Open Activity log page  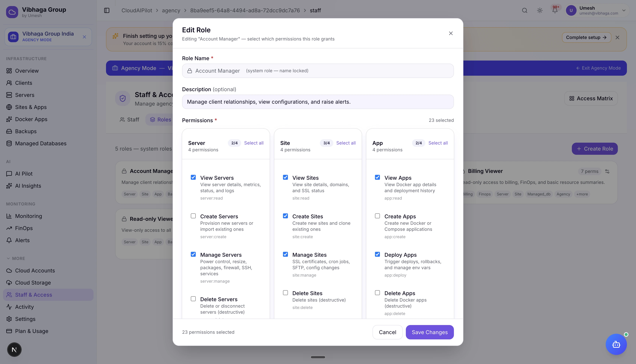(48, 307)
